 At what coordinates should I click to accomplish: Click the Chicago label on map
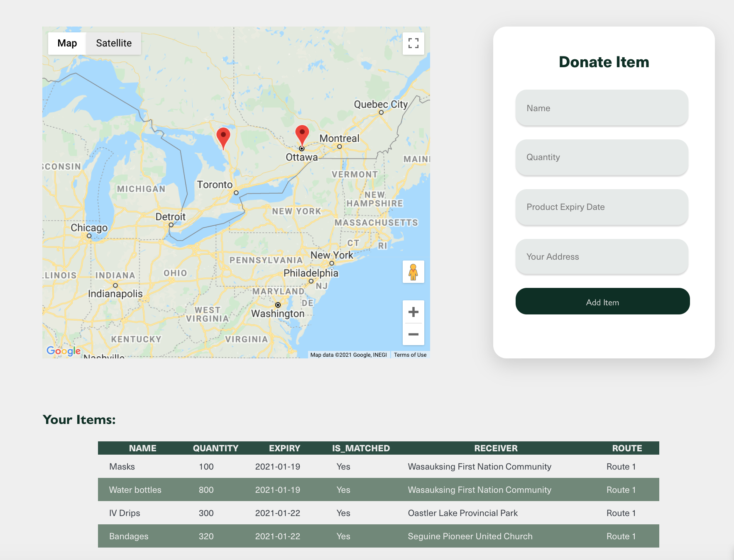coord(89,228)
